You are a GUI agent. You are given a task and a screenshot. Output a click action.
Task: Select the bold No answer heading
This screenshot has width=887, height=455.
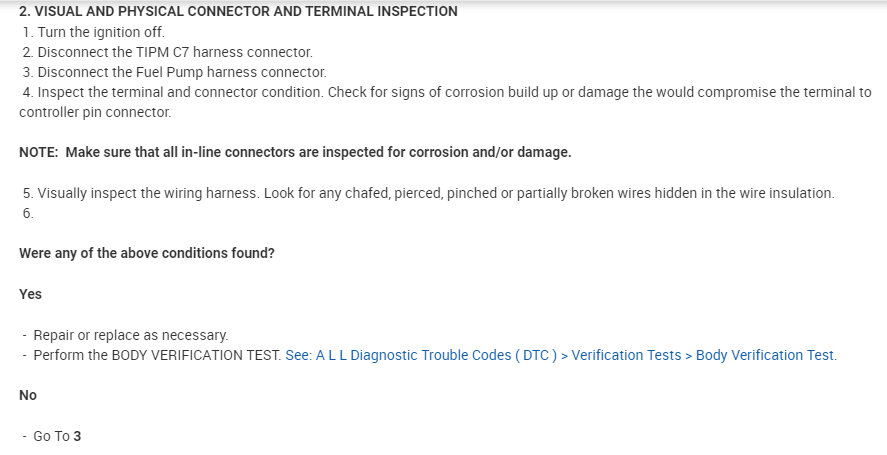(x=28, y=395)
